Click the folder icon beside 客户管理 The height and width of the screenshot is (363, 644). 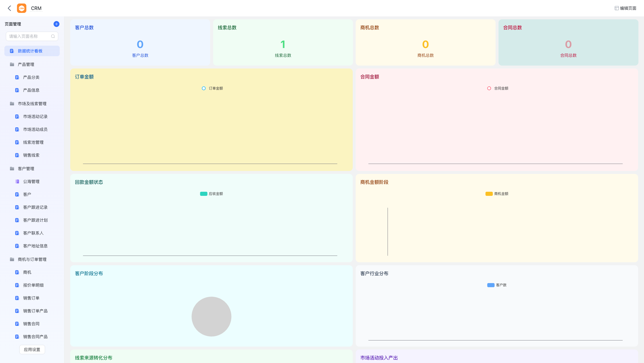coord(12,169)
